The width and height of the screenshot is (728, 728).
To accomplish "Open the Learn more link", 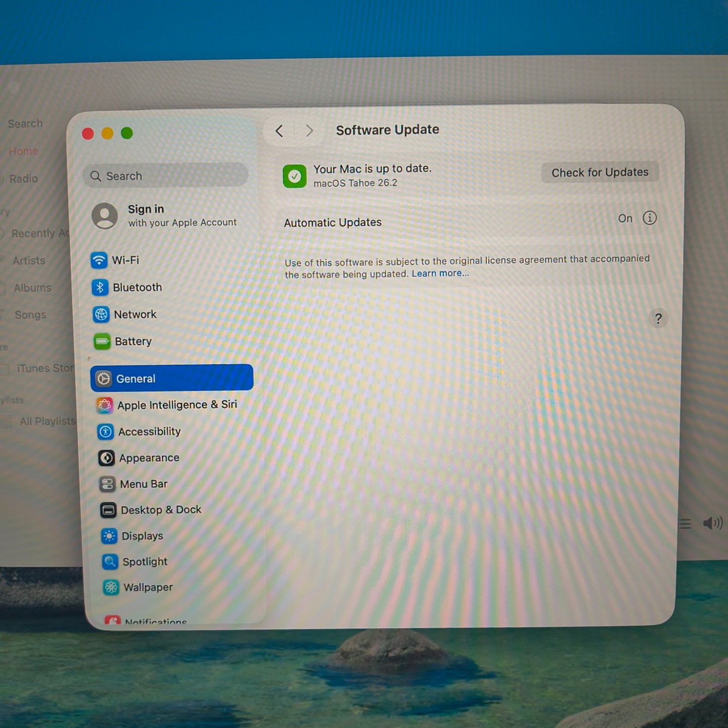I will [x=440, y=273].
